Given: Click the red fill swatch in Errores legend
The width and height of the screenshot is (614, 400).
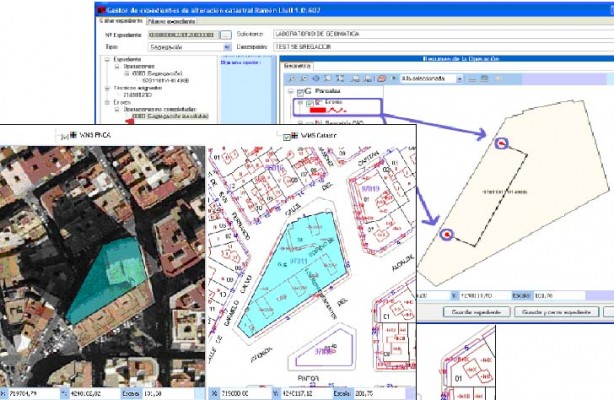Looking at the screenshot, I should (318, 110).
